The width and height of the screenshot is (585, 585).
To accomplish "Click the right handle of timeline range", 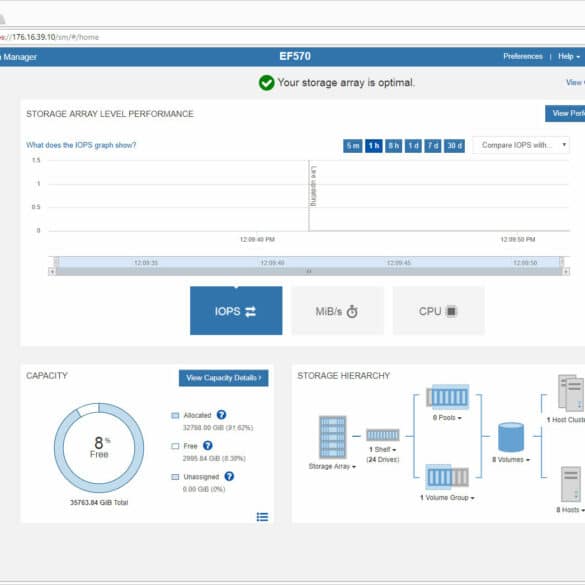I will 562,261.
